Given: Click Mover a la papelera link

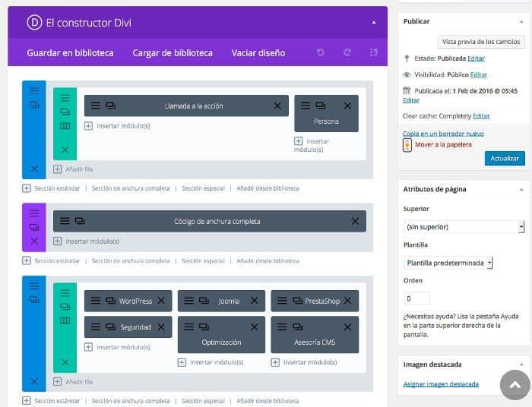Looking at the screenshot, I should click(x=443, y=145).
